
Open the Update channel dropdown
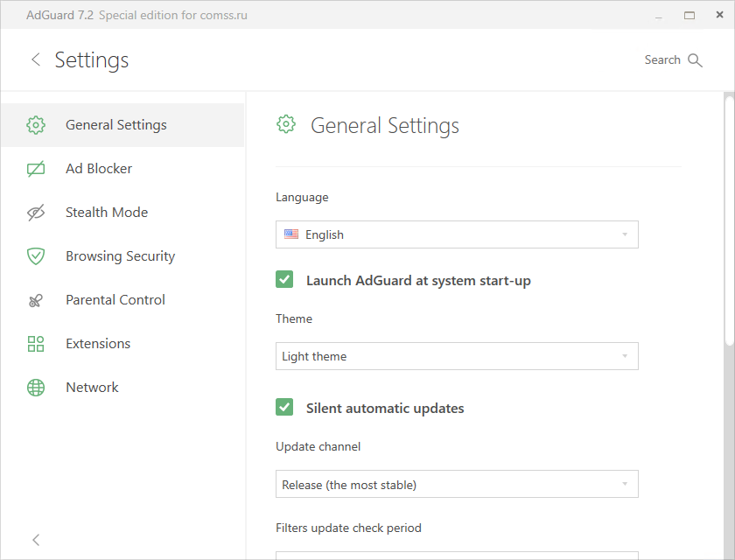[x=457, y=485]
